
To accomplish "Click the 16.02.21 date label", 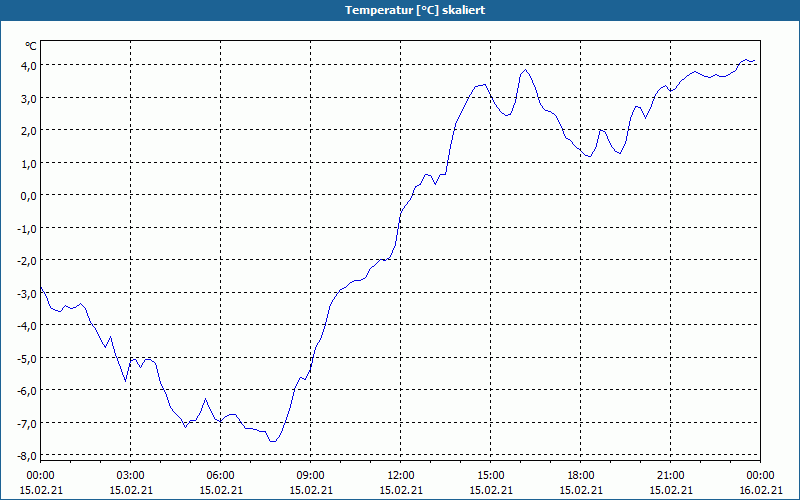I will 761,490.
